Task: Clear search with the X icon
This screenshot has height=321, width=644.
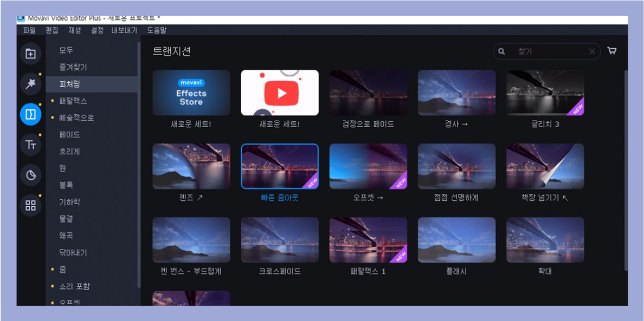Action: tap(592, 52)
